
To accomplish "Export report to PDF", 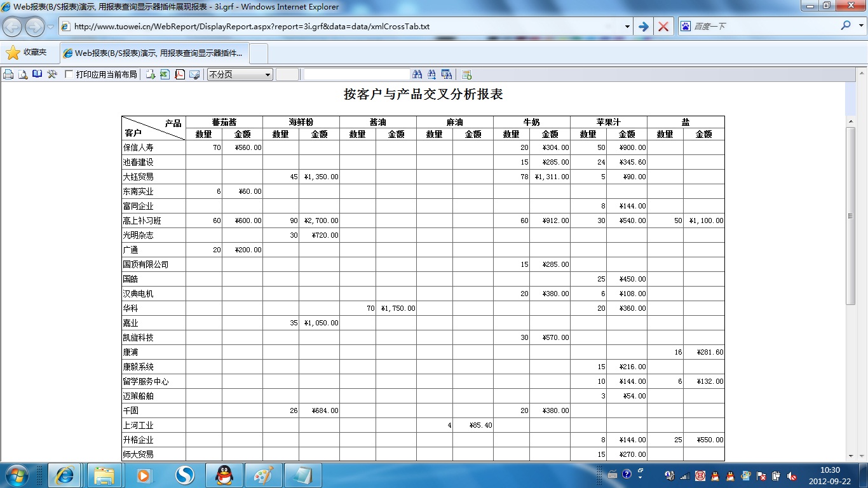I will tap(180, 74).
